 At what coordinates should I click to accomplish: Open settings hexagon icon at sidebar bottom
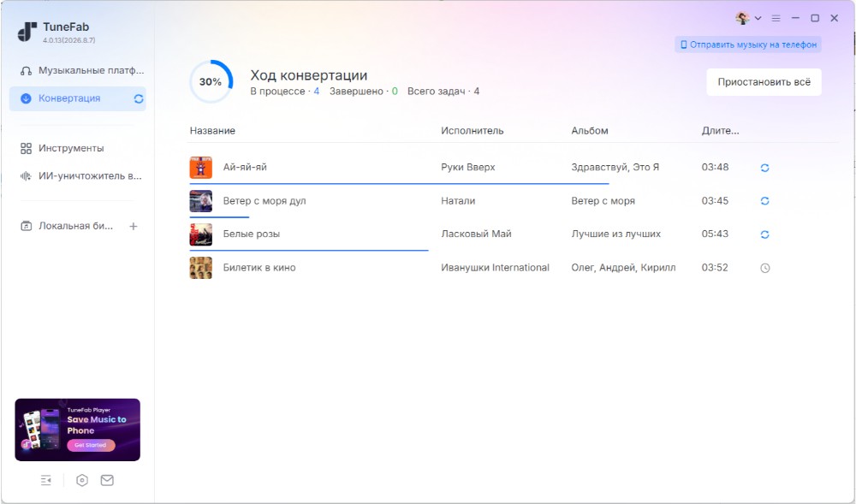click(82, 480)
